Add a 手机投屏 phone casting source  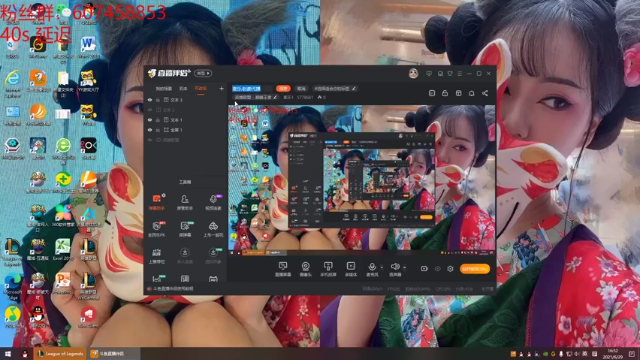coord(328,269)
